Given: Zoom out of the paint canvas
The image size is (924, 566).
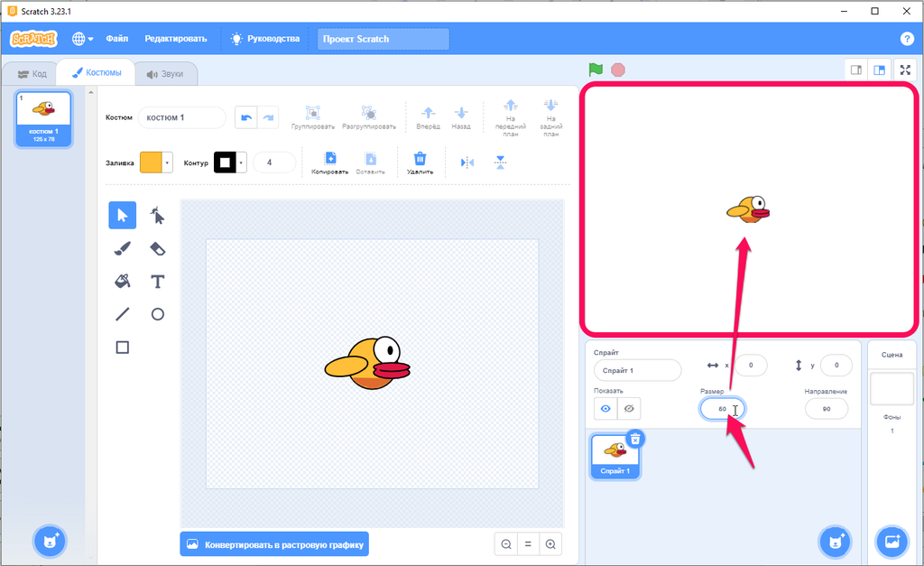Looking at the screenshot, I should (x=506, y=544).
